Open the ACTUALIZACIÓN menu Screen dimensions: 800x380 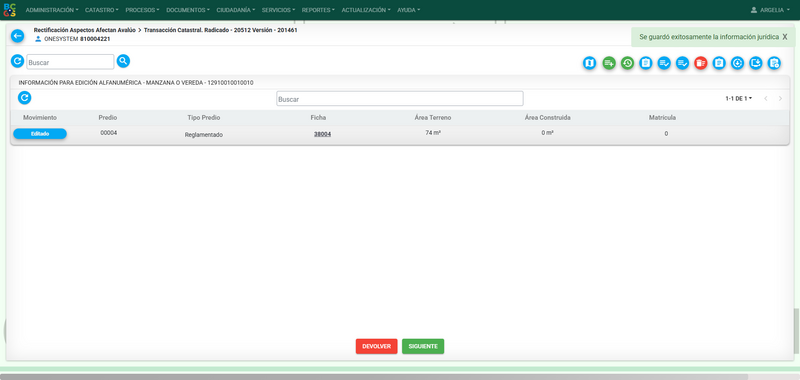pos(366,10)
